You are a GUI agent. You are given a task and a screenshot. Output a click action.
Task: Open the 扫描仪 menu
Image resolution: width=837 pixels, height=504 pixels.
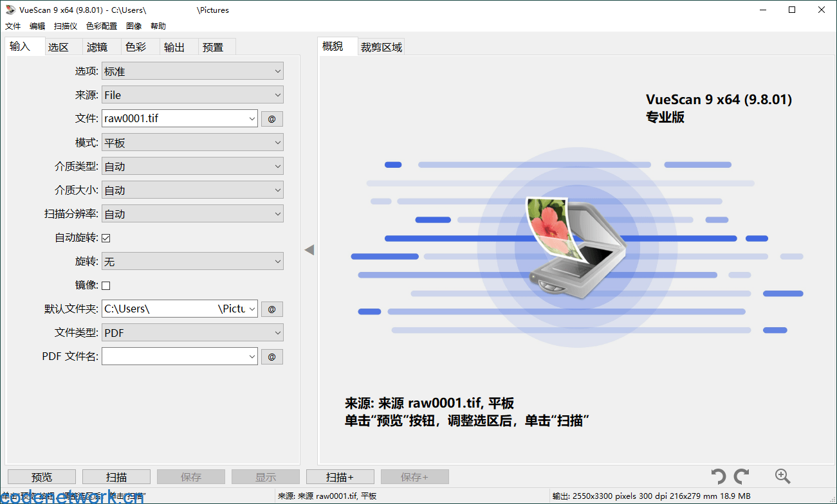66,26
